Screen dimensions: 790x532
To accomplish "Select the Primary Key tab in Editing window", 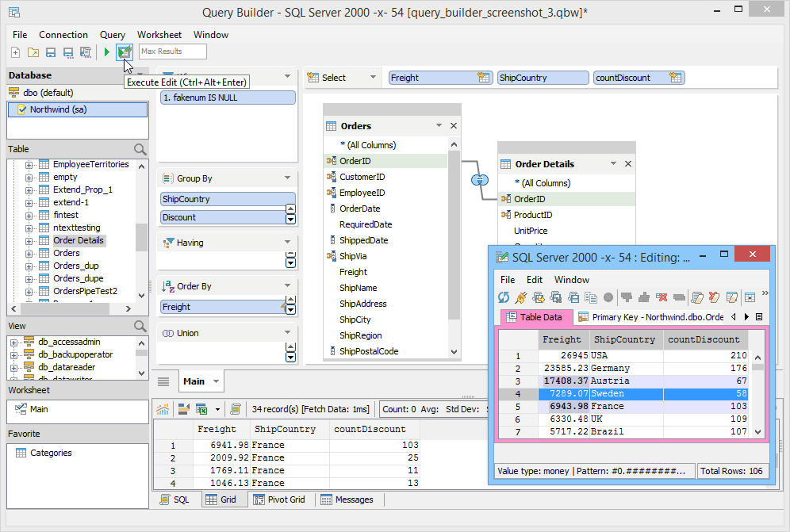I will [650, 317].
